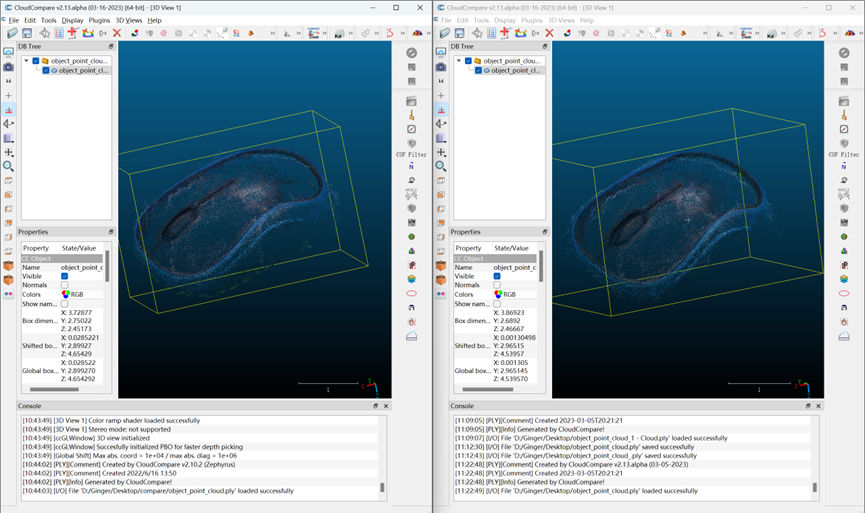
Task: Click the Kd icon in left window toolbar
Action: (338, 34)
